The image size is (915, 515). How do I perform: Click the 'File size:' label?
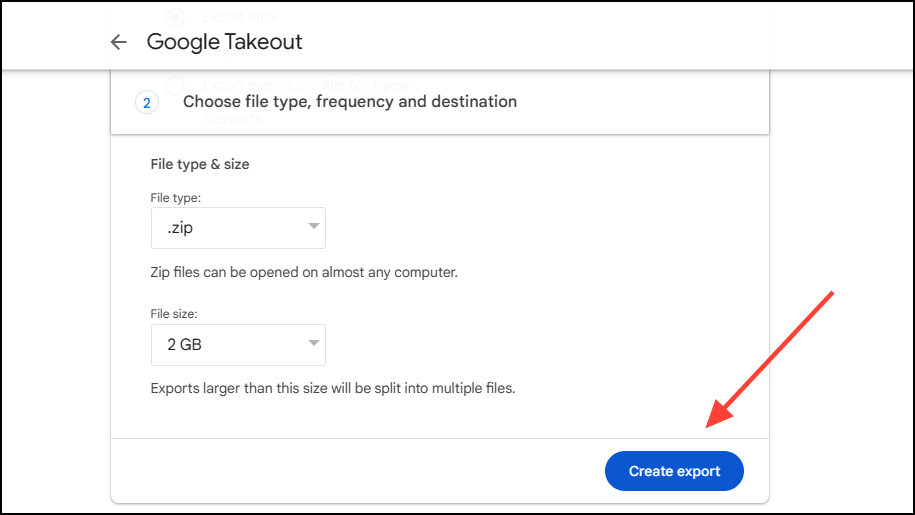point(174,314)
